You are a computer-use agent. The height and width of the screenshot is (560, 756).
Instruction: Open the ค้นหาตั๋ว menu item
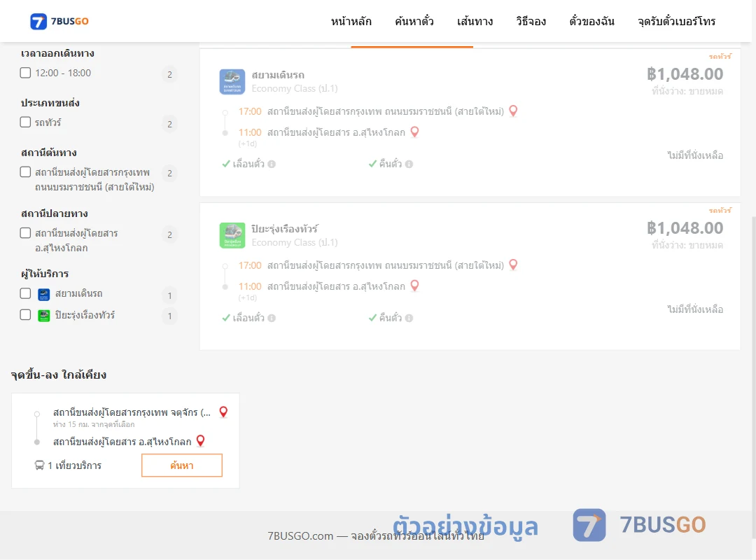tap(414, 21)
